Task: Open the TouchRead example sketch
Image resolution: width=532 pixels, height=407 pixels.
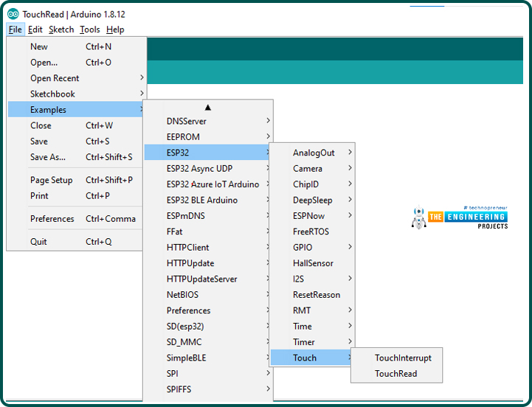Action: 395,374
